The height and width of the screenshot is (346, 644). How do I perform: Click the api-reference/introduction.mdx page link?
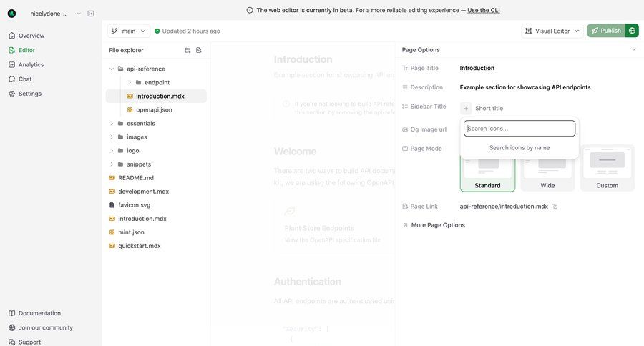click(x=504, y=207)
